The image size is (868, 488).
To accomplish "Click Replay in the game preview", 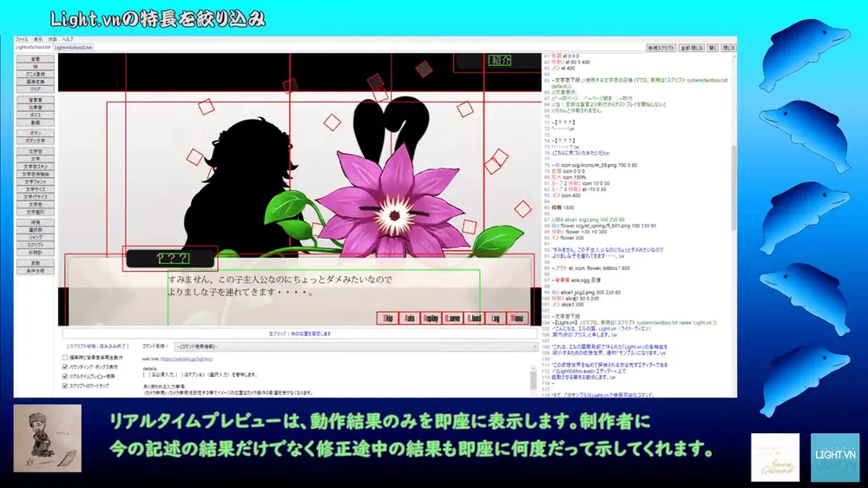I will coord(431,319).
